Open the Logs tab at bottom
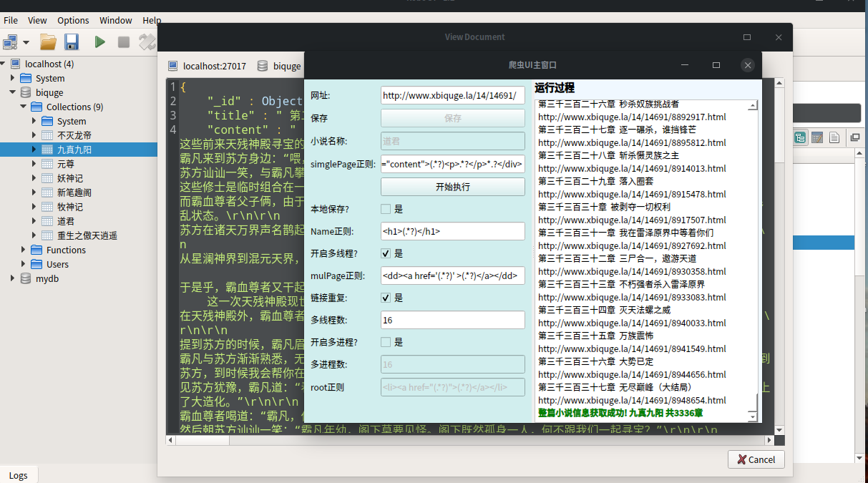The image size is (868, 483). pyautogui.click(x=19, y=475)
